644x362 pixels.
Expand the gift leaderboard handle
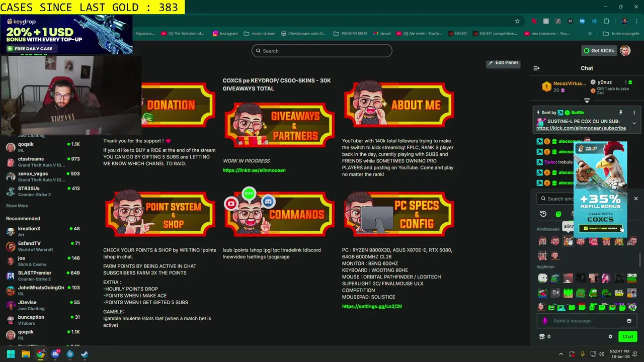click(587, 101)
